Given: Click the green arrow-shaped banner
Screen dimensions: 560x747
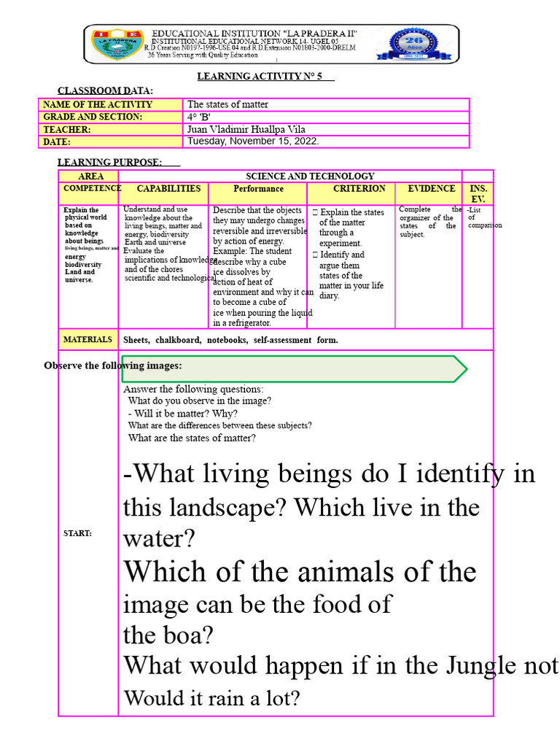Looking at the screenshot, I should point(295,368).
